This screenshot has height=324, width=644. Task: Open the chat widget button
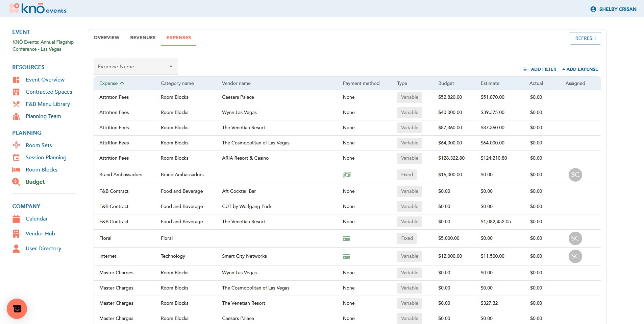pos(17,309)
